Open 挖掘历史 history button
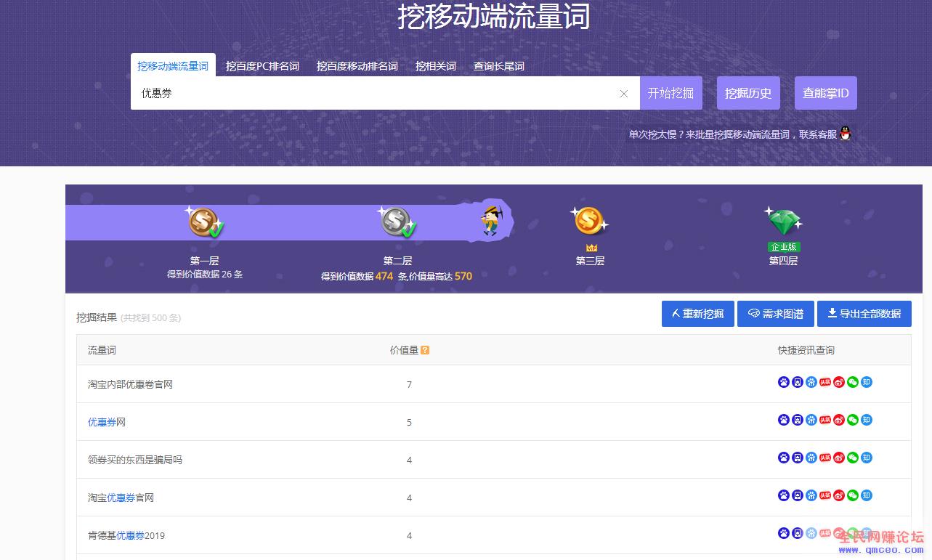The image size is (932, 560). point(748,93)
